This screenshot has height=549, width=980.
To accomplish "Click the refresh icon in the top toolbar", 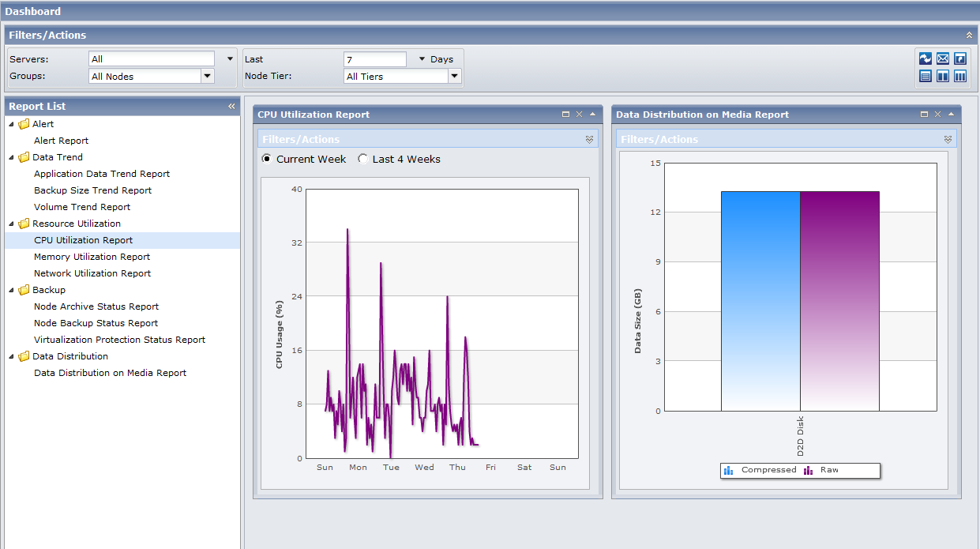I will point(926,59).
